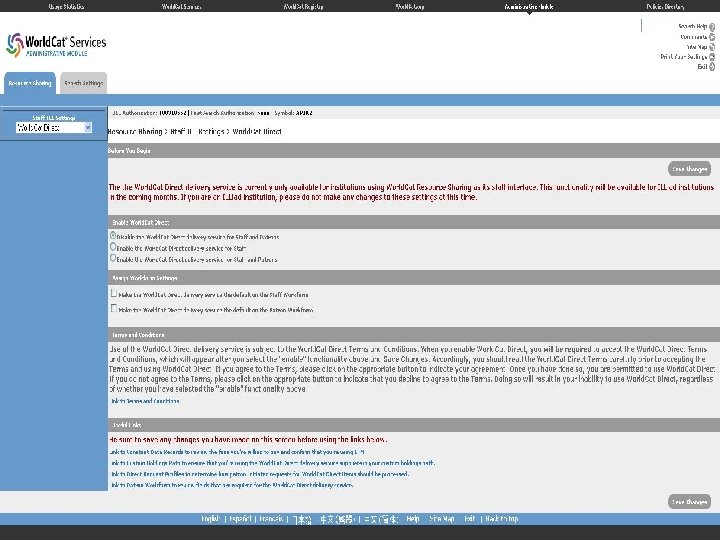Click the WorldCat Services logo
The image size is (720, 540).
[56, 45]
